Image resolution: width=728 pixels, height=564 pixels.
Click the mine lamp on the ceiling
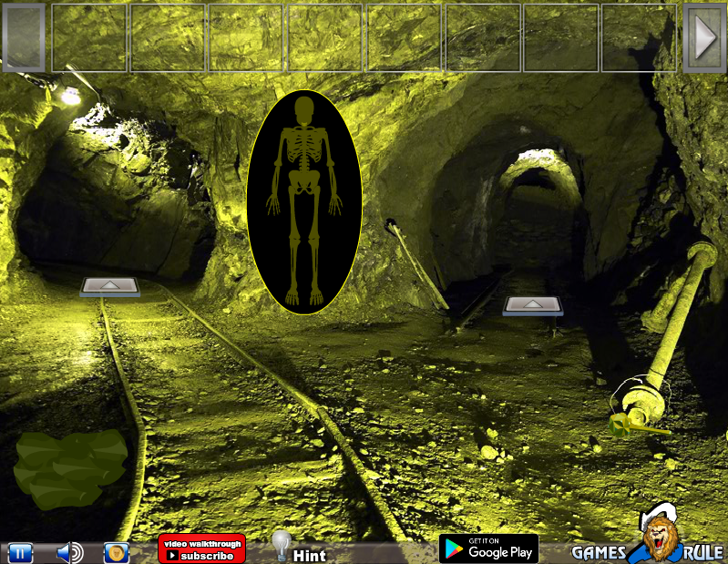point(67,93)
